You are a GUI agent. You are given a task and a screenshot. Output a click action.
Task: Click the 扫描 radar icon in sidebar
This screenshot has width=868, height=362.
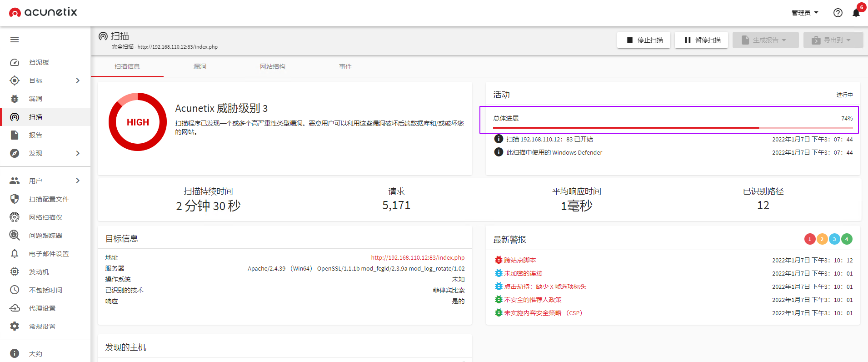click(15, 117)
